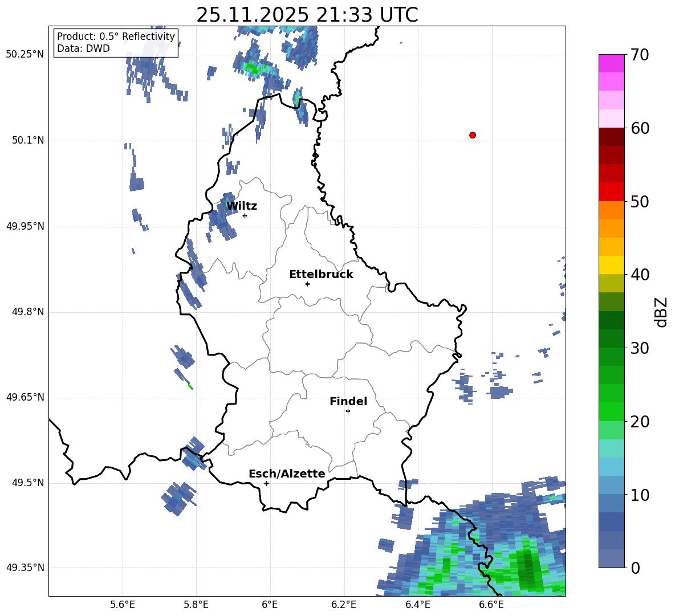Click the dark maroon colorbar segment below 60
675x616 pixels.
tap(612, 137)
